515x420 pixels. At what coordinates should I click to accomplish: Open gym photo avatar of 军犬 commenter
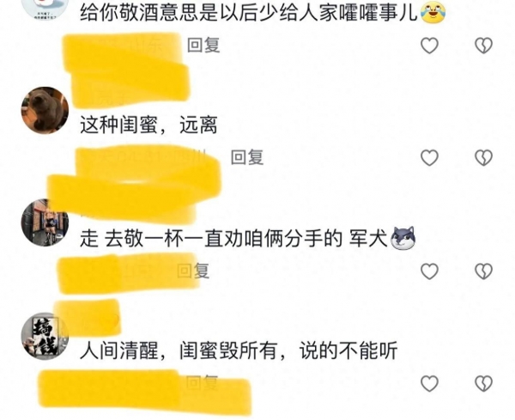click(x=45, y=222)
